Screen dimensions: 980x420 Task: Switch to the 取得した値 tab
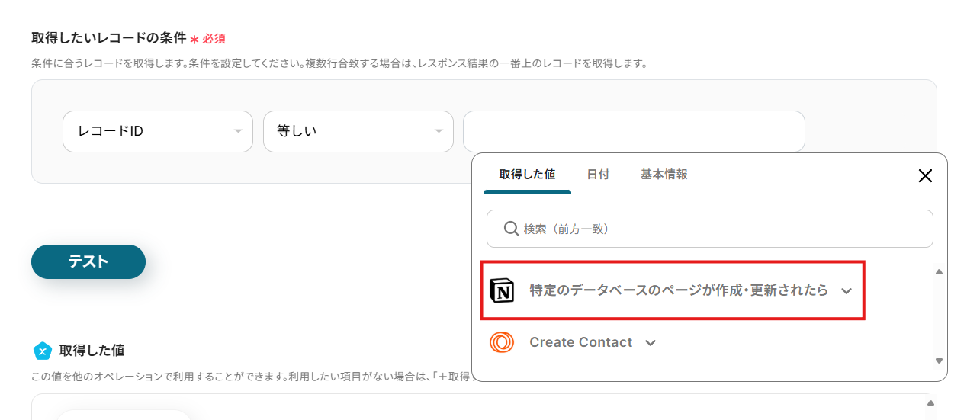[x=527, y=175]
